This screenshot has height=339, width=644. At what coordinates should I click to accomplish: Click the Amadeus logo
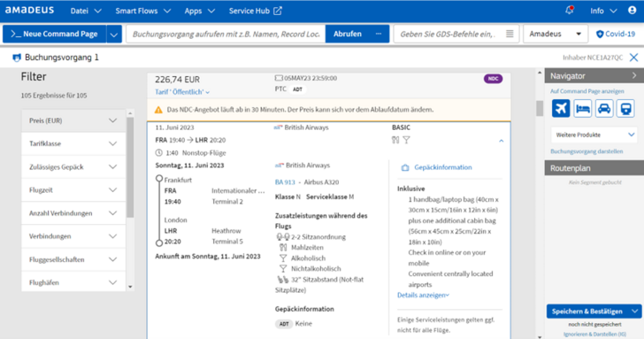coord(29,11)
